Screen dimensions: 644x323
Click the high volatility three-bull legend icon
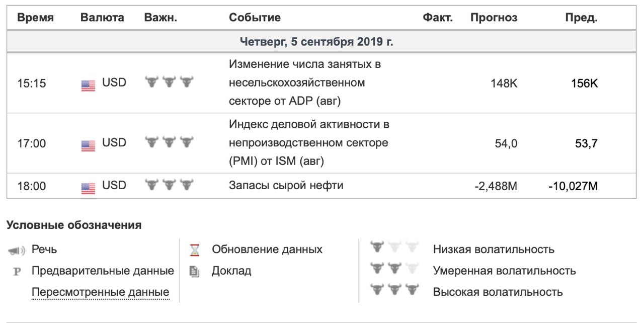click(394, 289)
